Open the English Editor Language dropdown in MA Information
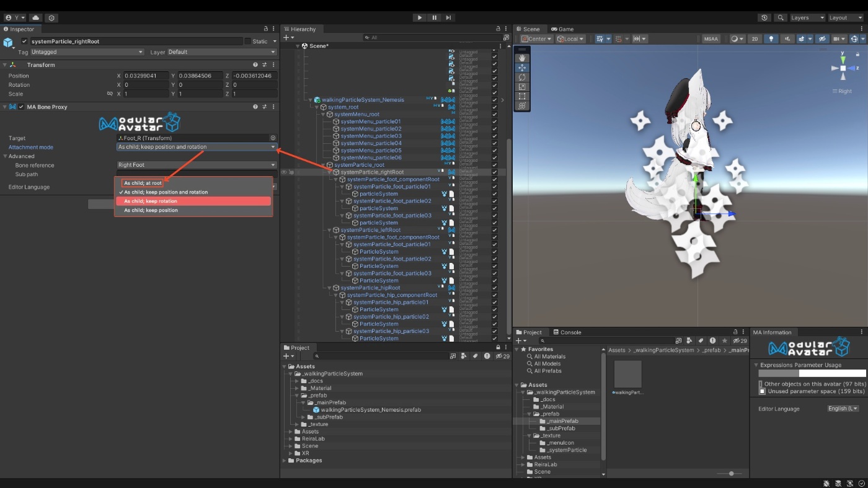Viewport: 868px width, 488px height. click(x=843, y=409)
